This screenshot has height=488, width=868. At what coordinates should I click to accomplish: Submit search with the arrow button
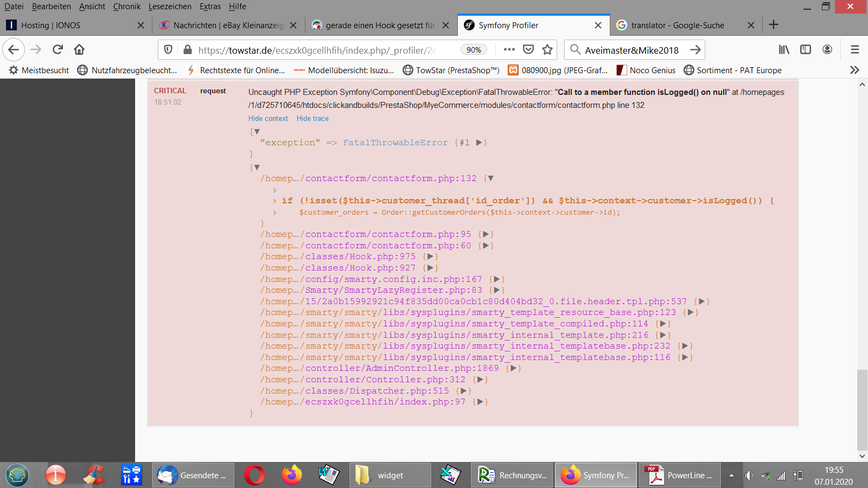[x=695, y=50]
